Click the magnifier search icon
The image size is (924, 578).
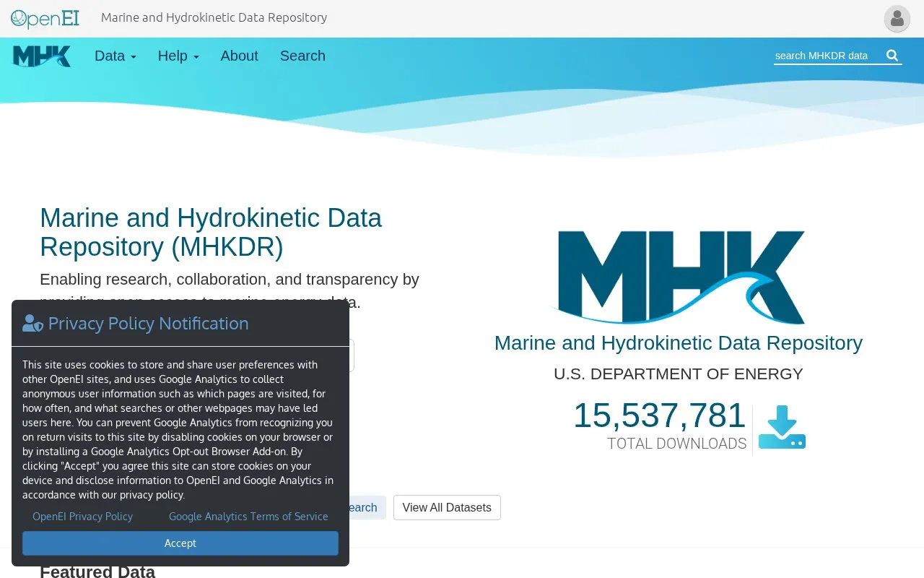[892, 56]
